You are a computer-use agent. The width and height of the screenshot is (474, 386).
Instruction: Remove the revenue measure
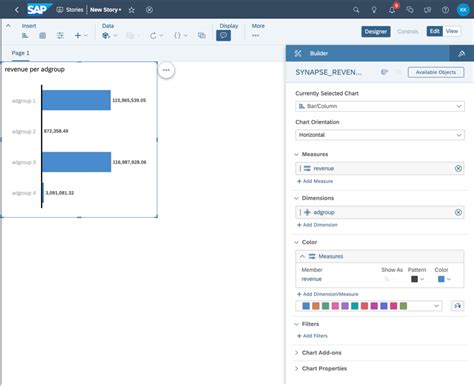pos(458,169)
